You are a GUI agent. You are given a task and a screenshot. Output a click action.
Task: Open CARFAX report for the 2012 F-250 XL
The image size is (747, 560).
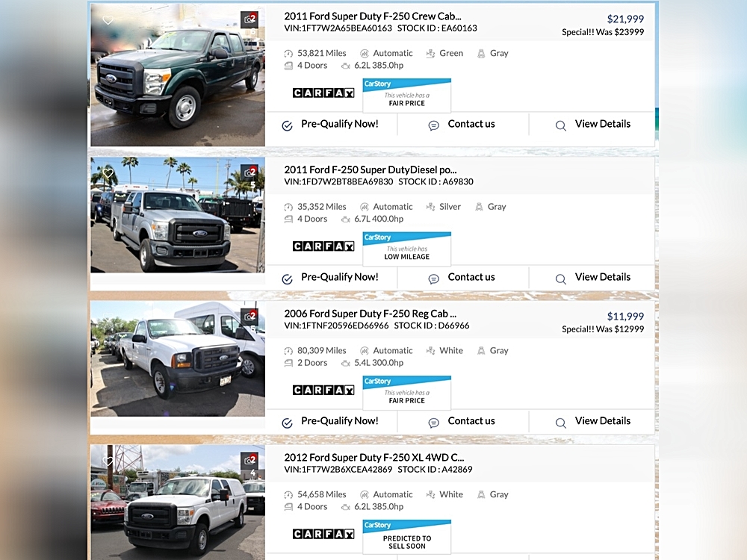(x=323, y=534)
